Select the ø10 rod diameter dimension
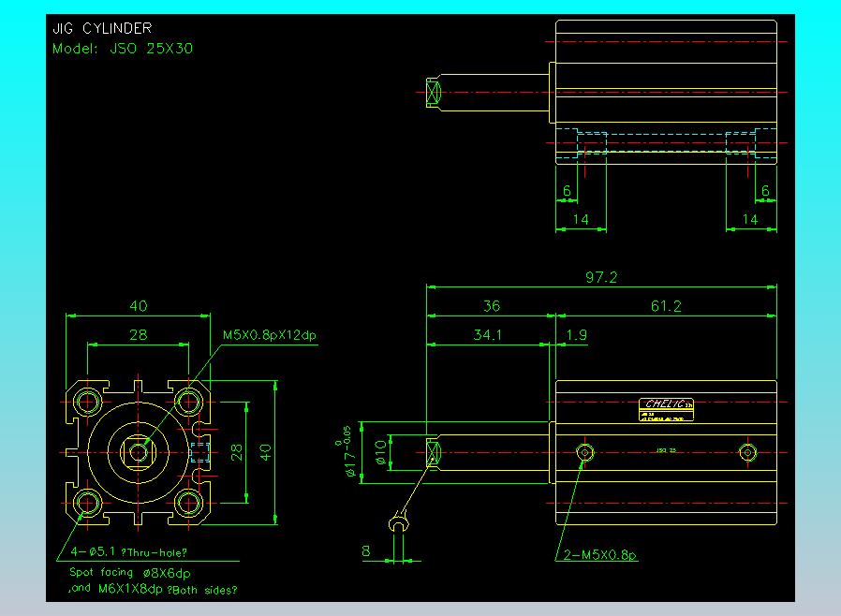This screenshot has width=841, height=616. coord(381,453)
